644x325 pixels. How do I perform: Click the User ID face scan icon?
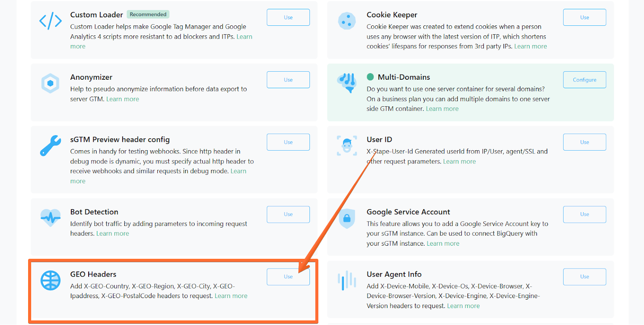click(347, 145)
